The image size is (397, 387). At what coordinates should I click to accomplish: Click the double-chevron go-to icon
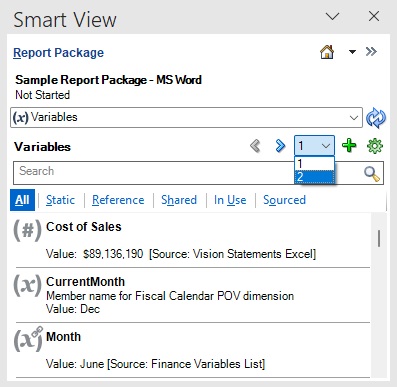(x=371, y=52)
